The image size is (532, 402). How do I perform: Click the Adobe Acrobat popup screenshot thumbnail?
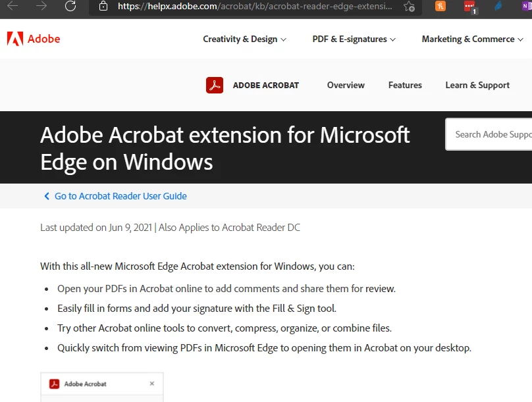(x=102, y=387)
